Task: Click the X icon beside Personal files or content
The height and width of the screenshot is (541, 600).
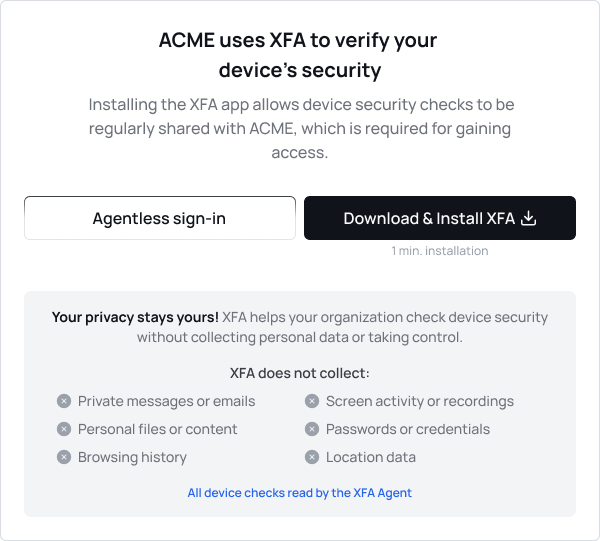Action: pos(64,429)
